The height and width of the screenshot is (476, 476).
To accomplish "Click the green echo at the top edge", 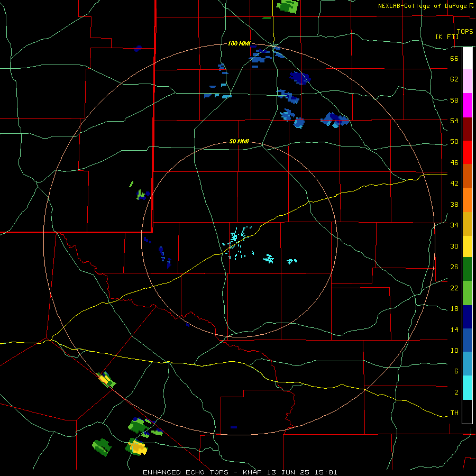I will point(288,6).
